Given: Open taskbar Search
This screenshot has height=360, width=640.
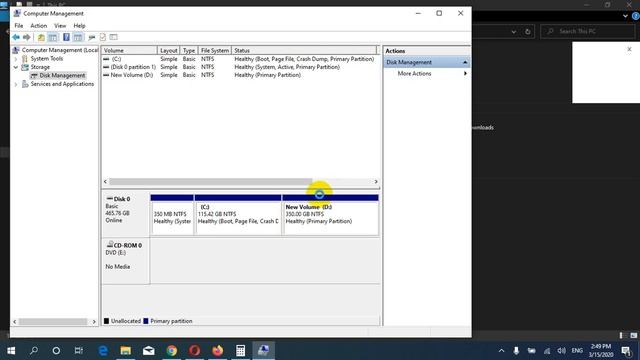Looking at the screenshot, I should point(34,351).
